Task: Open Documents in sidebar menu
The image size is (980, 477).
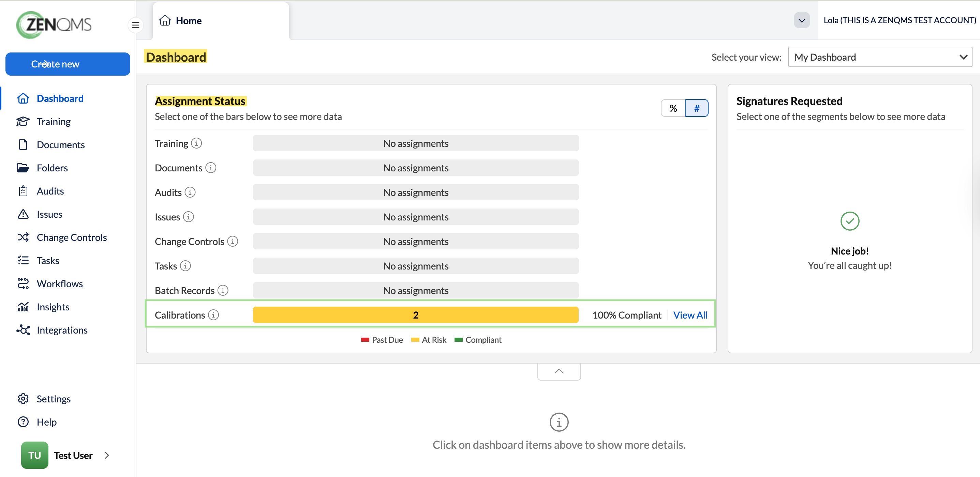Action: [60, 145]
